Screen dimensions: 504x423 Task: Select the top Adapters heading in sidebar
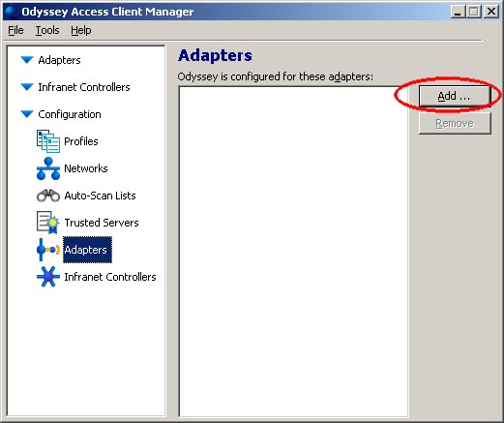pyautogui.click(x=59, y=60)
